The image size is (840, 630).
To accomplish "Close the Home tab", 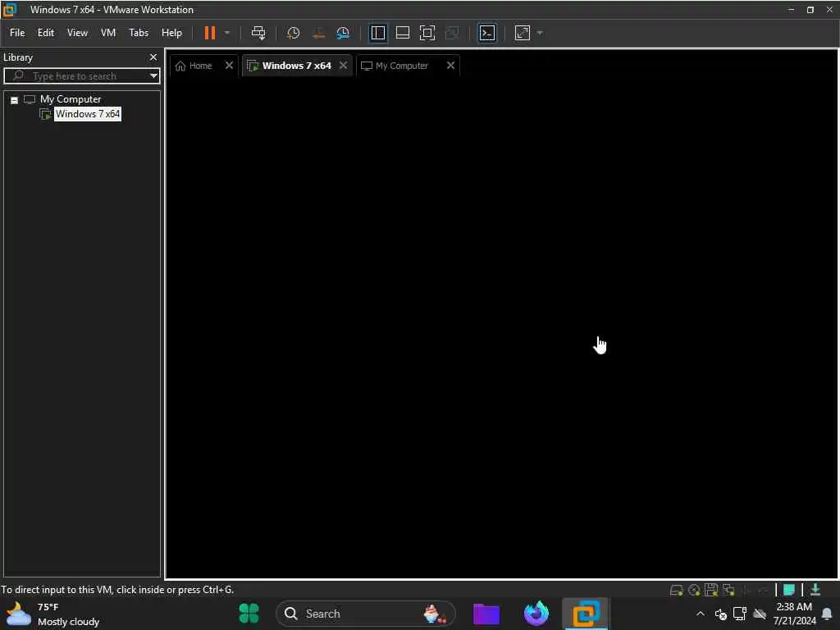I will pyautogui.click(x=229, y=66).
